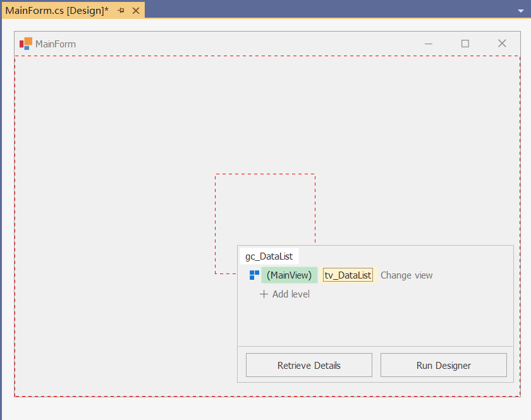
Task: Maximize the MainForm design window
Action: (465, 44)
